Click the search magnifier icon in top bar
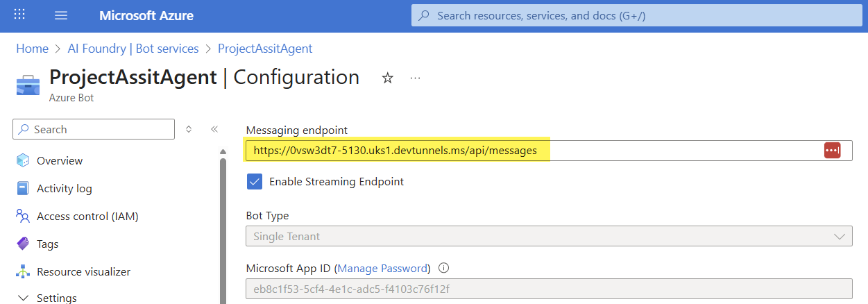The height and width of the screenshot is (304, 868). point(424,15)
